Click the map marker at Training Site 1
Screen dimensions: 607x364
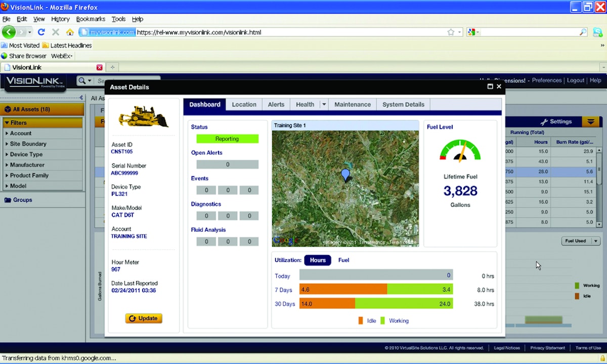345,174
